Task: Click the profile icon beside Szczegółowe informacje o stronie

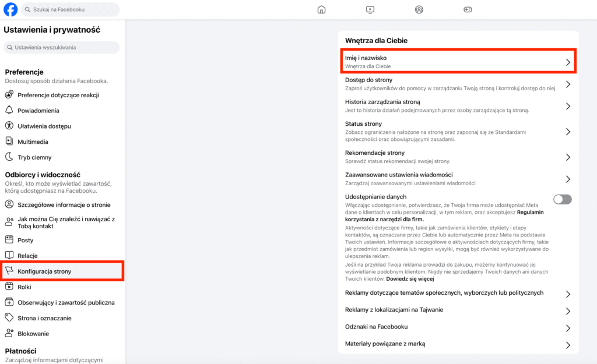Action: [9, 204]
